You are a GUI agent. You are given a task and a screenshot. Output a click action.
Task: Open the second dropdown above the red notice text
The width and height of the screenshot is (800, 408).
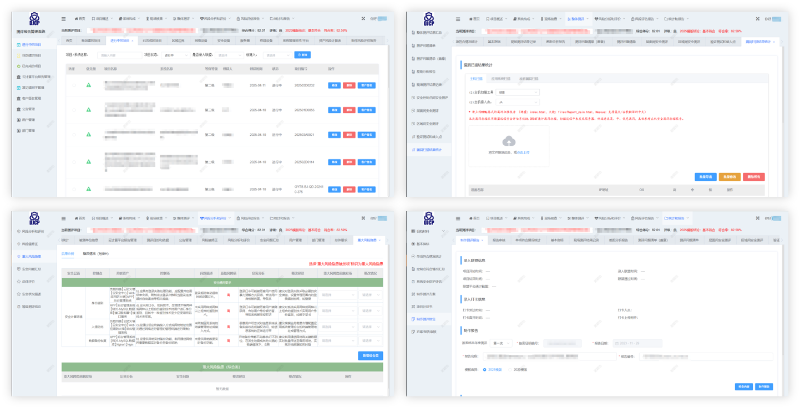click(x=518, y=101)
